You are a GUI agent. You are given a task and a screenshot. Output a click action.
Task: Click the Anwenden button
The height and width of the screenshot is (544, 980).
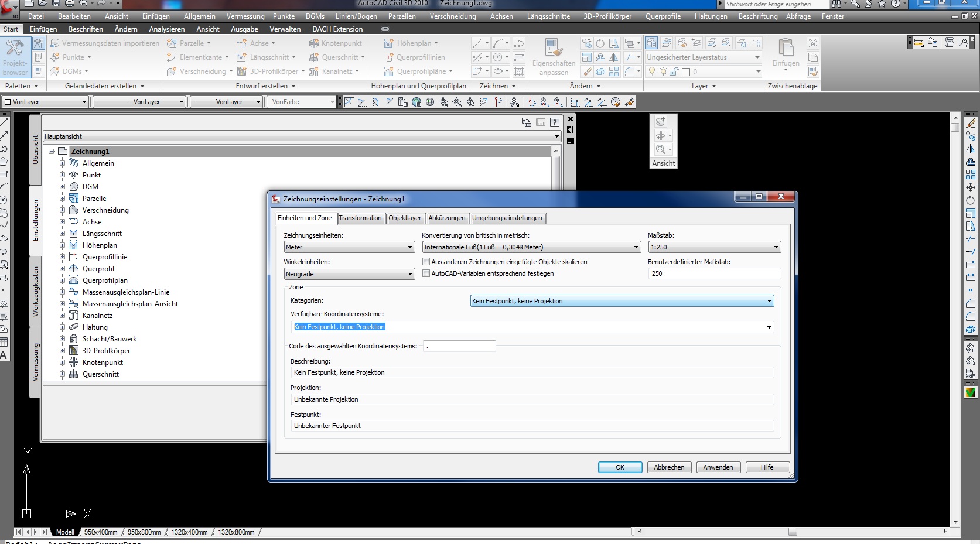(x=718, y=467)
